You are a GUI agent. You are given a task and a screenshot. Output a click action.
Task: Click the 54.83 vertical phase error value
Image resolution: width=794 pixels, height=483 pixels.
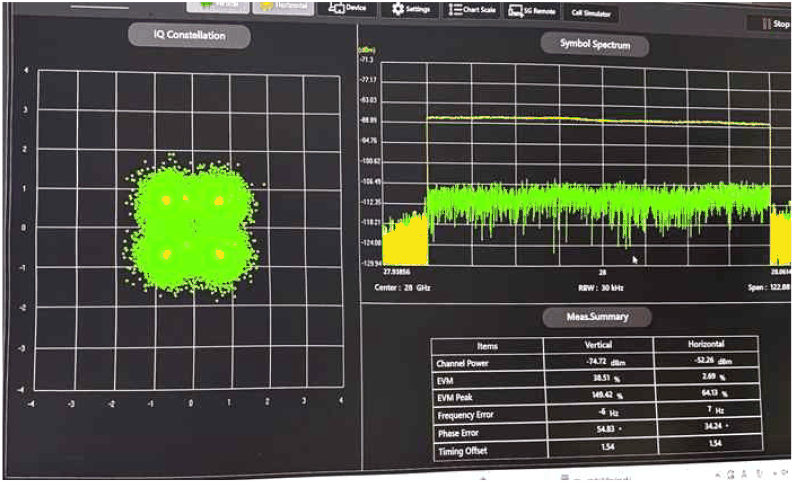(608, 429)
